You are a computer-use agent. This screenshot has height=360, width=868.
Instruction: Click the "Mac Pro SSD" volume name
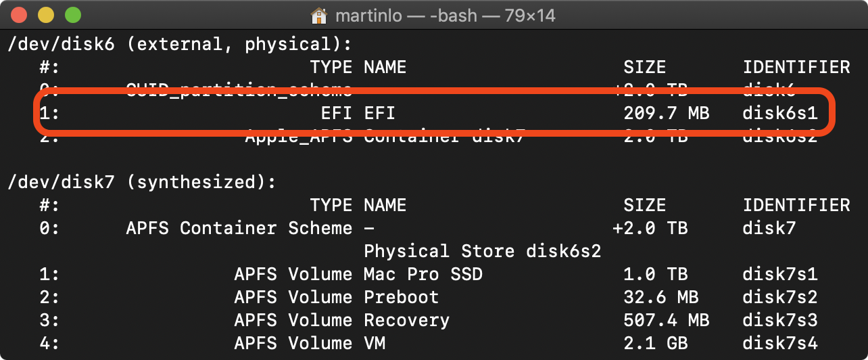click(x=423, y=274)
